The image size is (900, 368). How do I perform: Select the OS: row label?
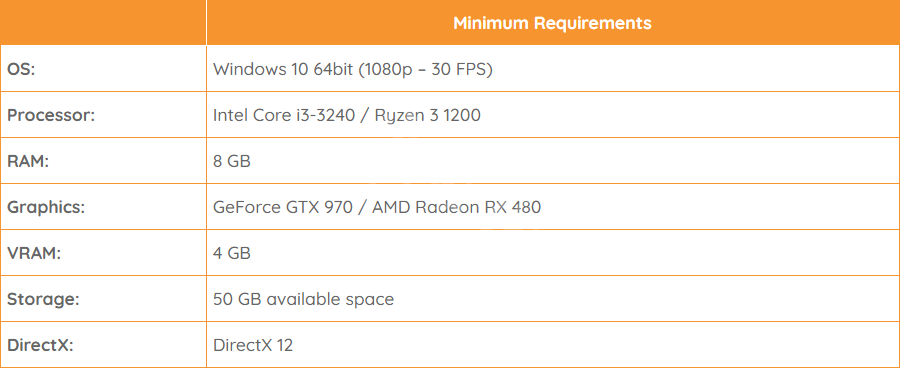point(21,69)
